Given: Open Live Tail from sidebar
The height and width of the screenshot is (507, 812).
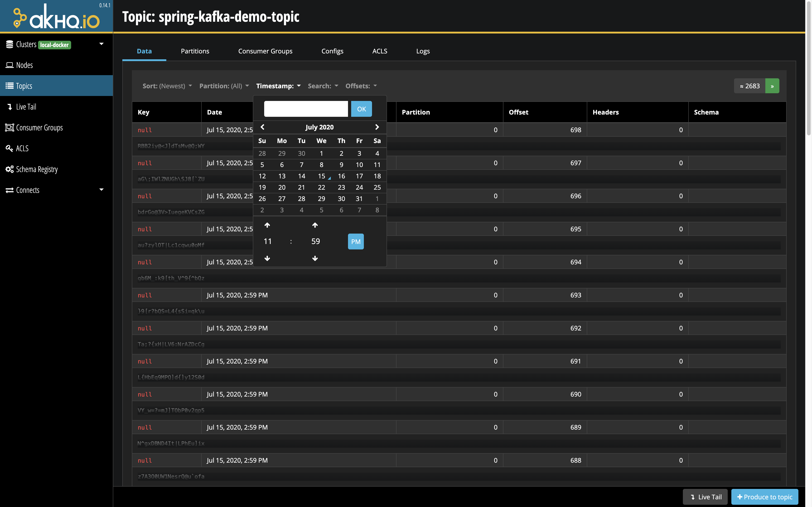Looking at the screenshot, I should tap(26, 107).
